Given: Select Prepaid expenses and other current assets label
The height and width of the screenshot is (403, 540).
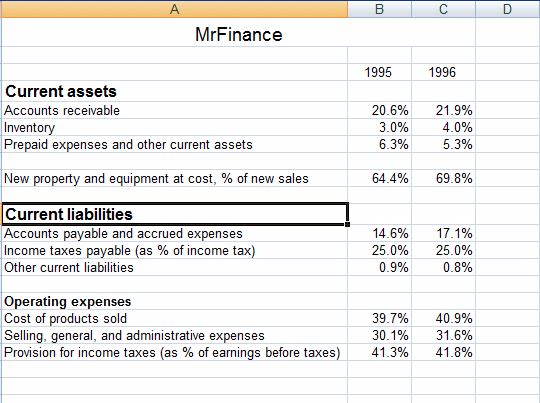Looking at the screenshot, I should tap(175, 144).
